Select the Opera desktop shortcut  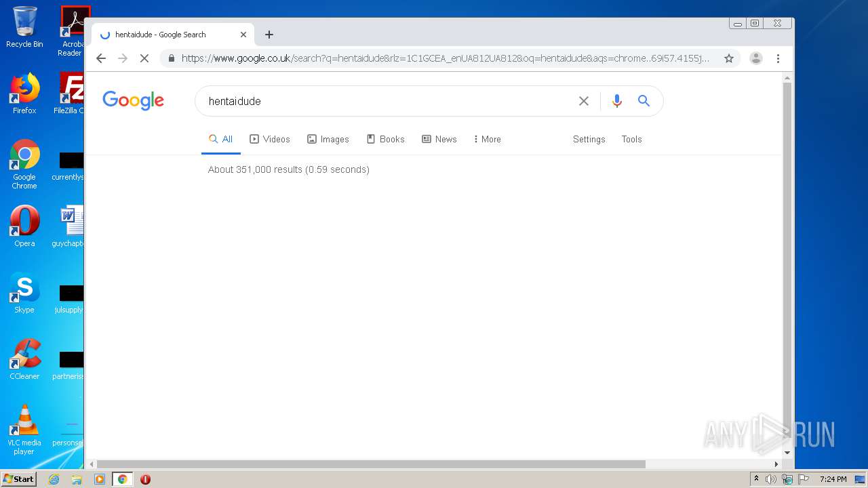pos(24,226)
